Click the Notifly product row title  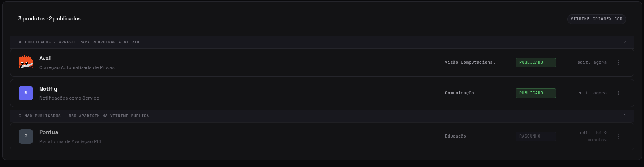(x=48, y=89)
